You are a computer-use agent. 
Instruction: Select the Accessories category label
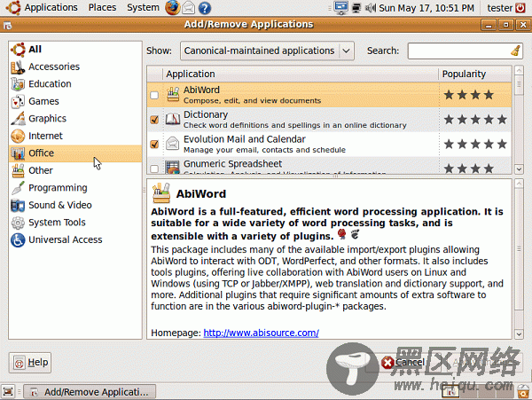pyautogui.click(x=54, y=67)
